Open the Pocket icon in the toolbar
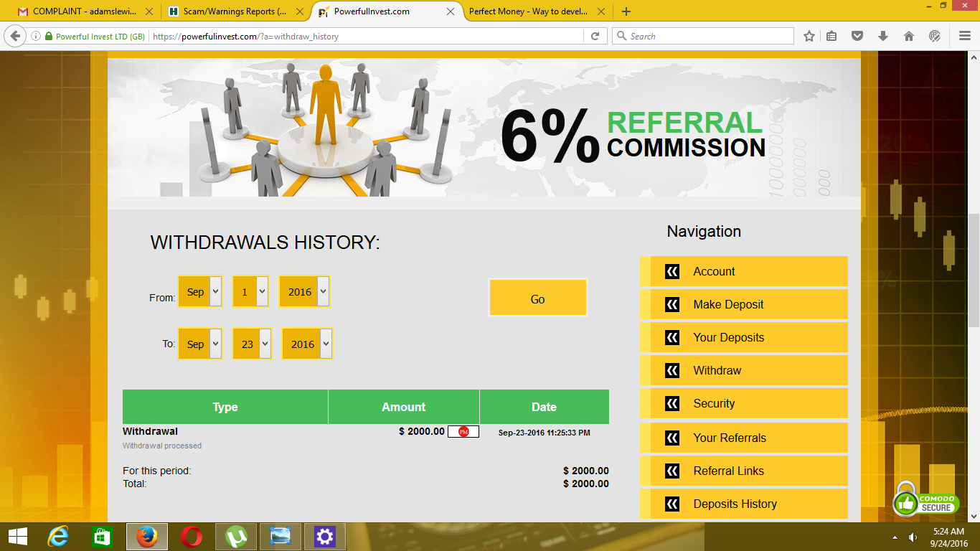Image resolution: width=980 pixels, height=551 pixels. pyautogui.click(x=857, y=36)
